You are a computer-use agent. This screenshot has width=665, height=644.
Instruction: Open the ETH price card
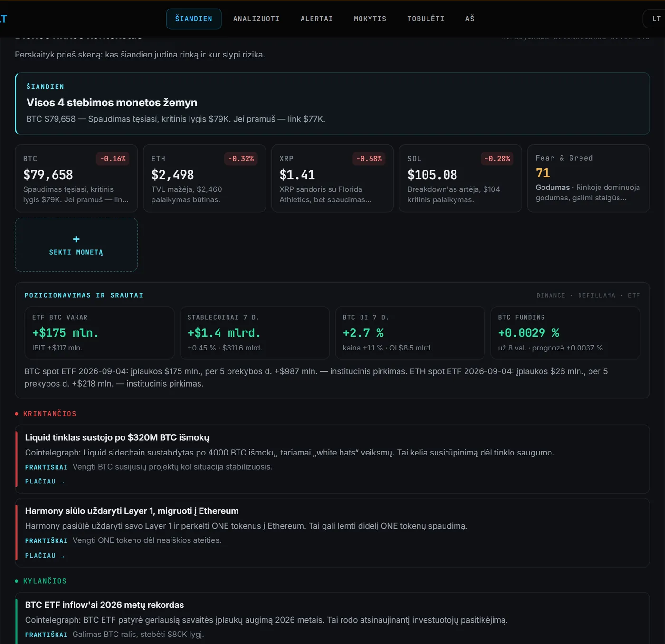coord(204,178)
